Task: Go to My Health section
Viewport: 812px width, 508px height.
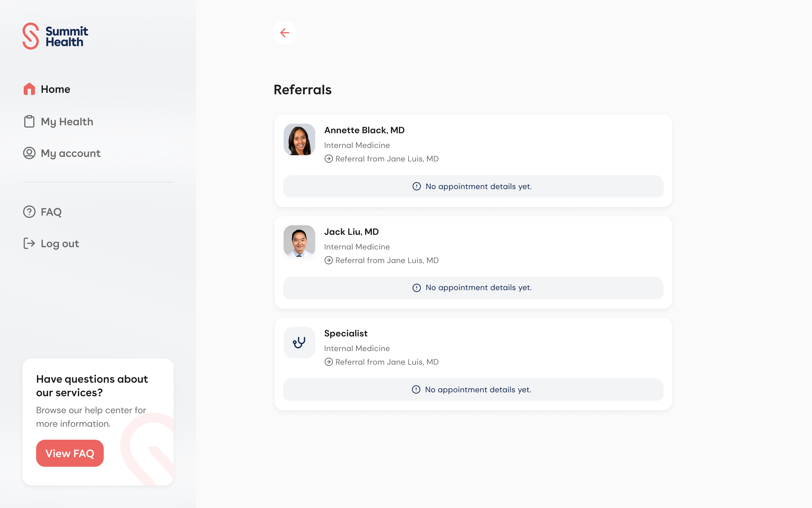Action: 58,122
